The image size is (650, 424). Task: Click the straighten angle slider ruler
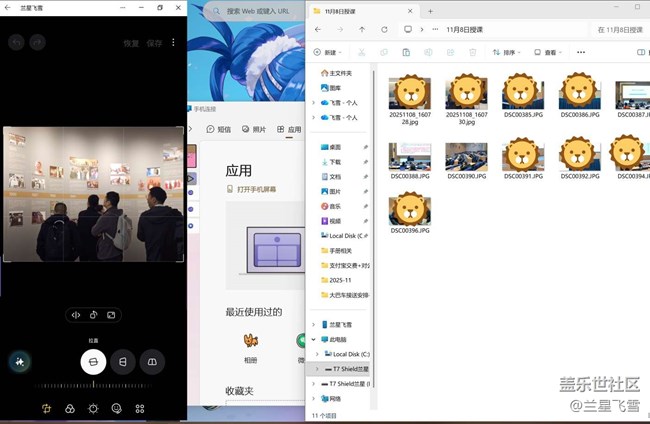click(x=93, y=385)
